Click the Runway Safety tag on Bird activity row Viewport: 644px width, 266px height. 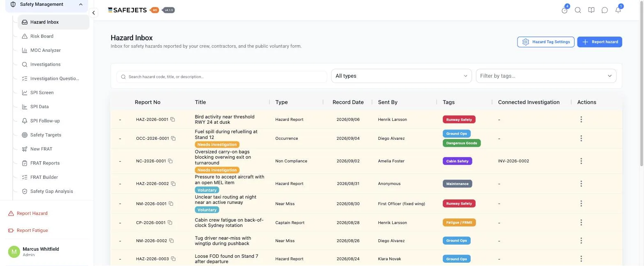tap(459, 120)
